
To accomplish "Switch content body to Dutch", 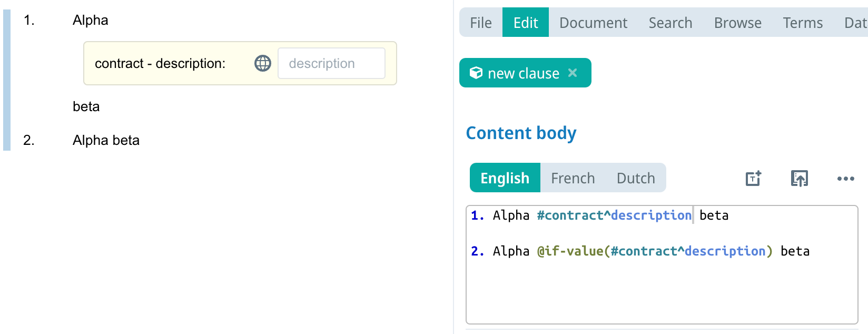I will (x=635, y=178).
